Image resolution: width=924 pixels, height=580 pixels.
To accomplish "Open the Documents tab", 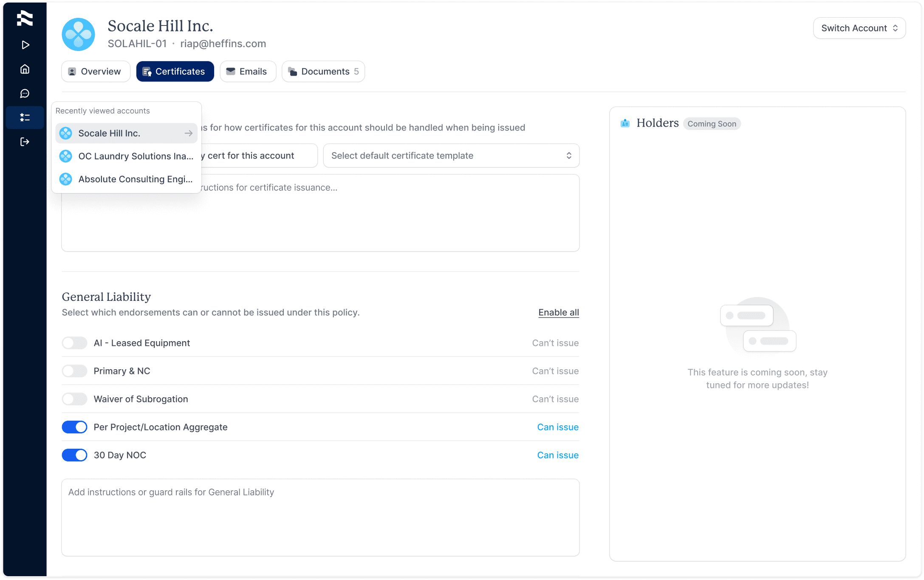I will coord(323,71).
